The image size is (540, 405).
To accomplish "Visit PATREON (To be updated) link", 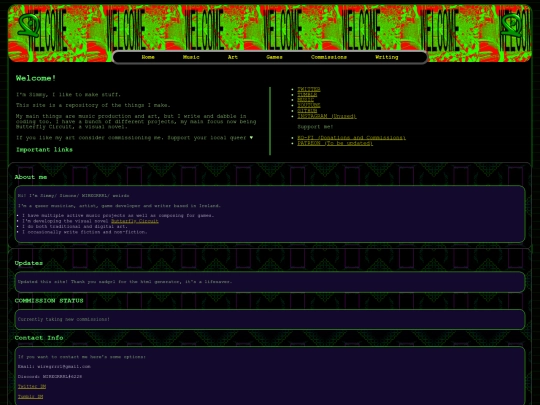I will coord(335,143).
